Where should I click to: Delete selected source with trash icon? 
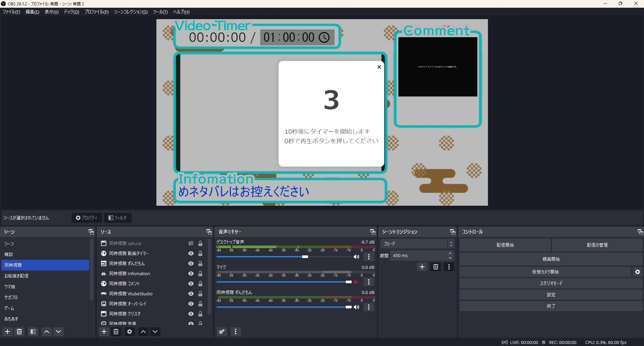tap(116, 332)
